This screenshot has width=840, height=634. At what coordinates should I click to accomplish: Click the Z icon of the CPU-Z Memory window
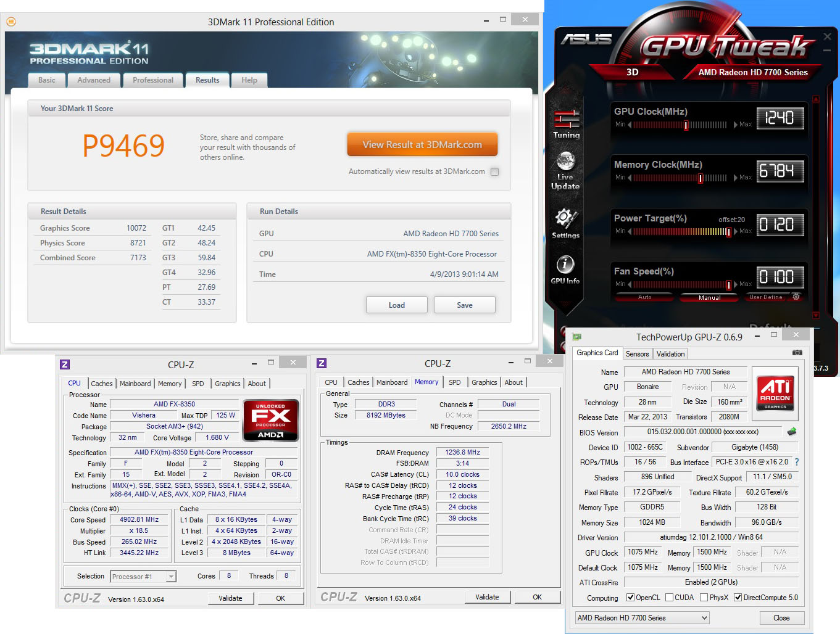[x=322, y=364]
